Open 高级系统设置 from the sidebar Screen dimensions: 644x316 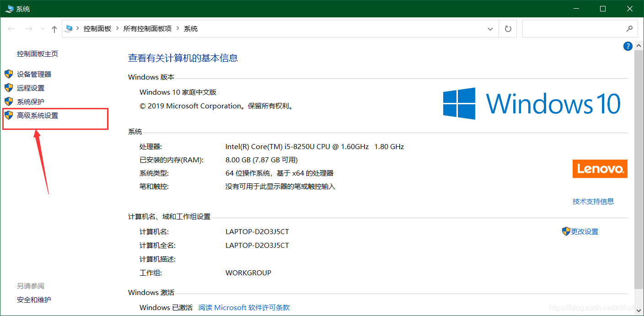click(38, 116)
